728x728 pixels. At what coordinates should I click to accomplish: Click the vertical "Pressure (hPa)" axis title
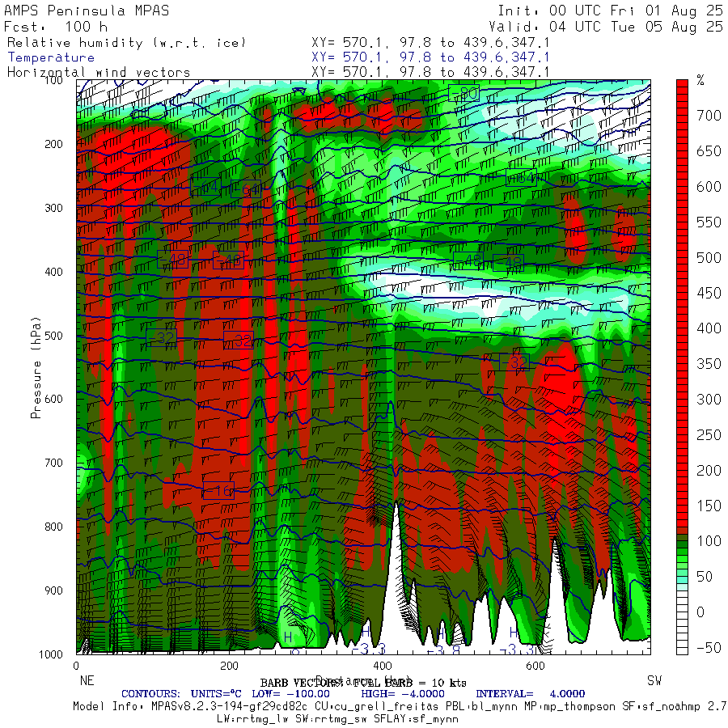pos(36,368)
